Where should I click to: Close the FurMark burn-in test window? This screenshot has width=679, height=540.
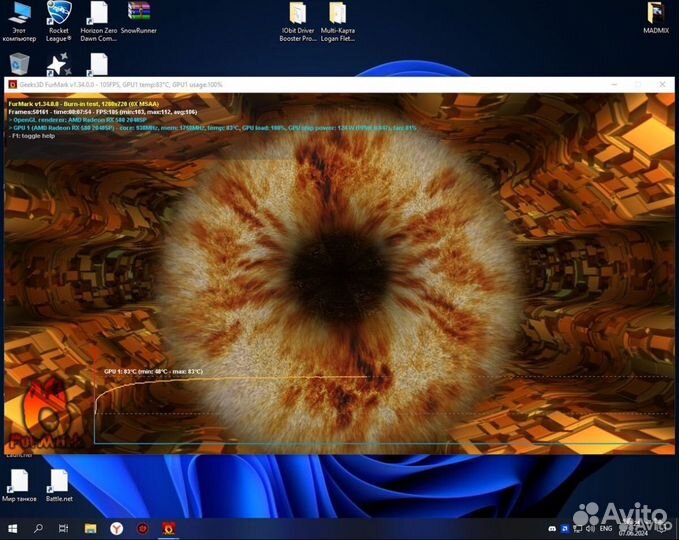662,85
